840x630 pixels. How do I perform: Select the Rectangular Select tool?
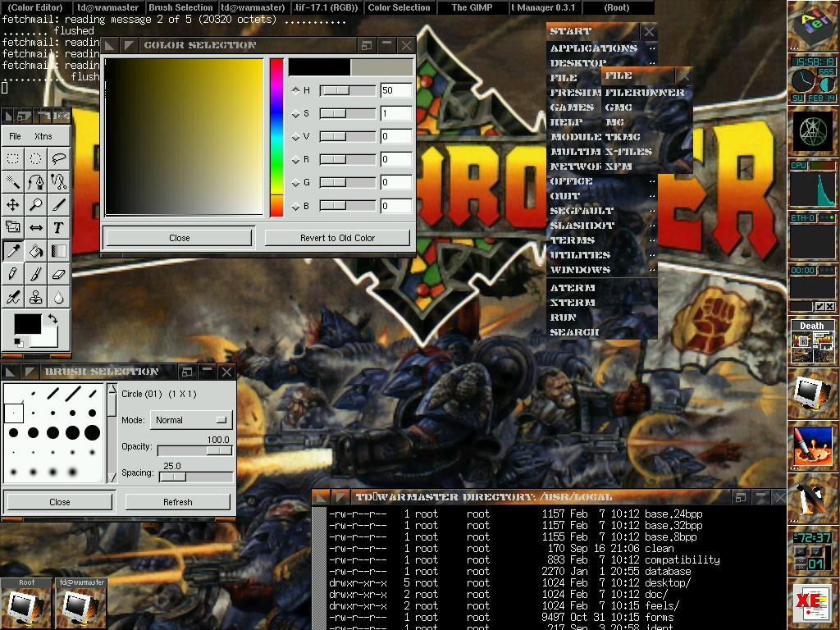coord(13,158)
